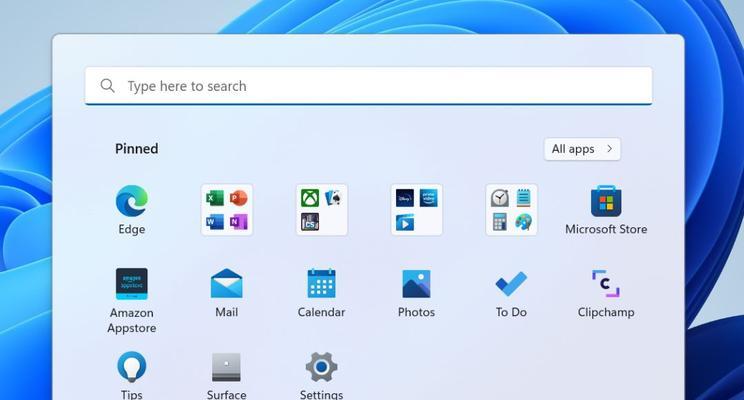
Task: Click the All apps button
Action: pyautogui.click(x=582, y=149)
